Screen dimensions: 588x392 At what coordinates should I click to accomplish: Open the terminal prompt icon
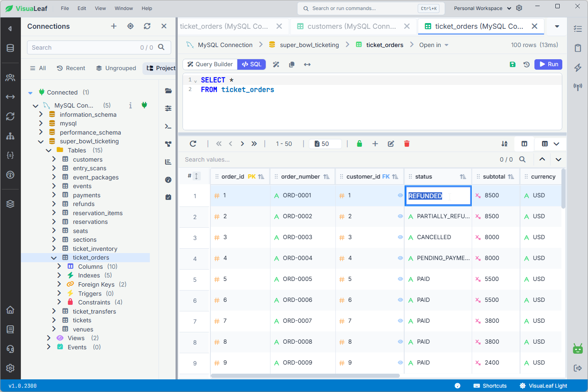168,126
